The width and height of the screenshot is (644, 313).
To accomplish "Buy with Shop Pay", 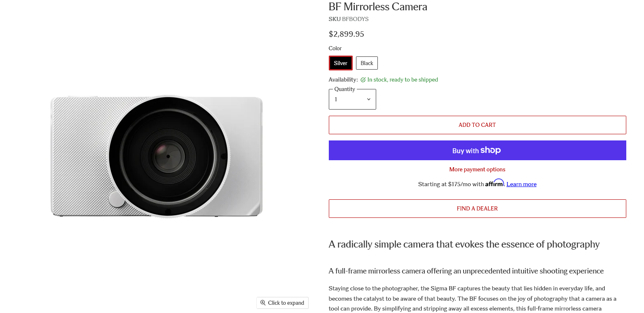I will click(477, 150).
